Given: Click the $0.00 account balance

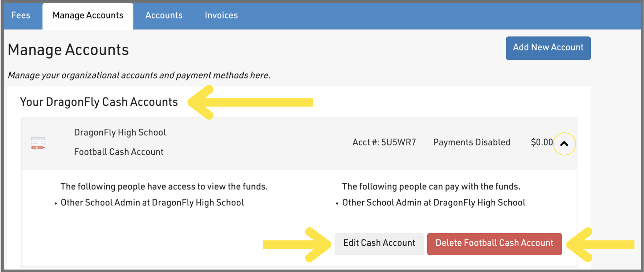Looking at the screenshot, I should click(541, 142).
